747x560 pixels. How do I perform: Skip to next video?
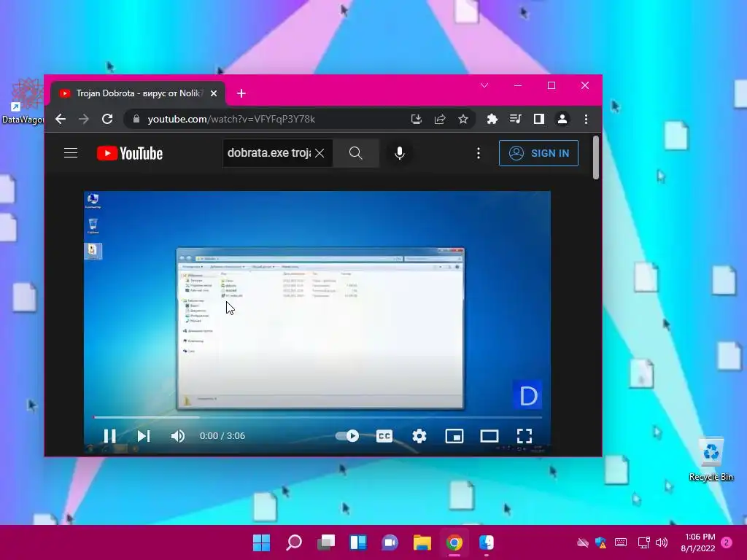[144, 436]
